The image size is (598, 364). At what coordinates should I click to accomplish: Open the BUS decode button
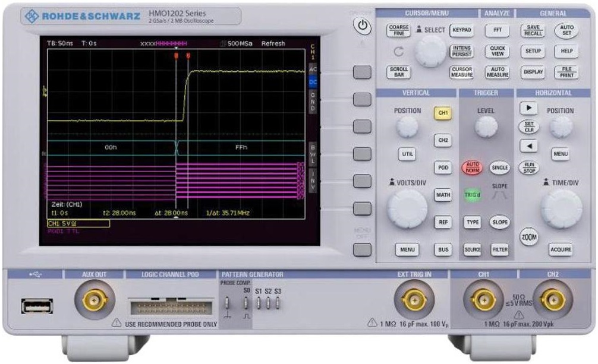(x=443, y=249)
